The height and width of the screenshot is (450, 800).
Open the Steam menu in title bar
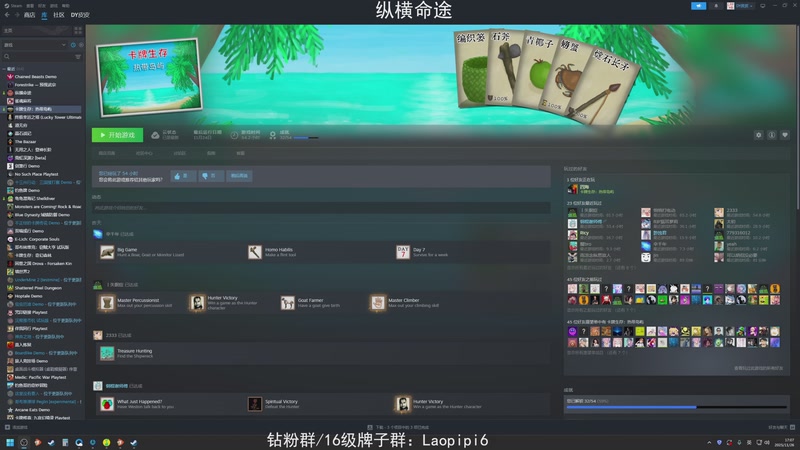(13, 6)
